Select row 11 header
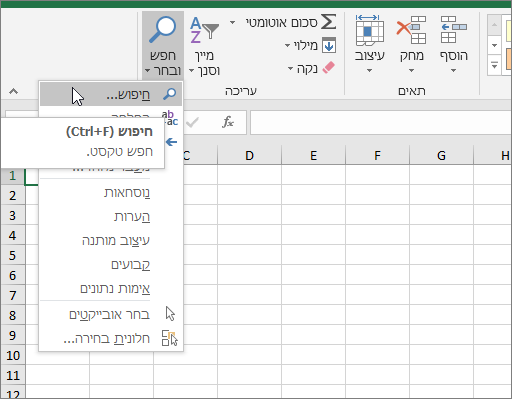Screen dimensions: 512x399 tap(13, 375)
